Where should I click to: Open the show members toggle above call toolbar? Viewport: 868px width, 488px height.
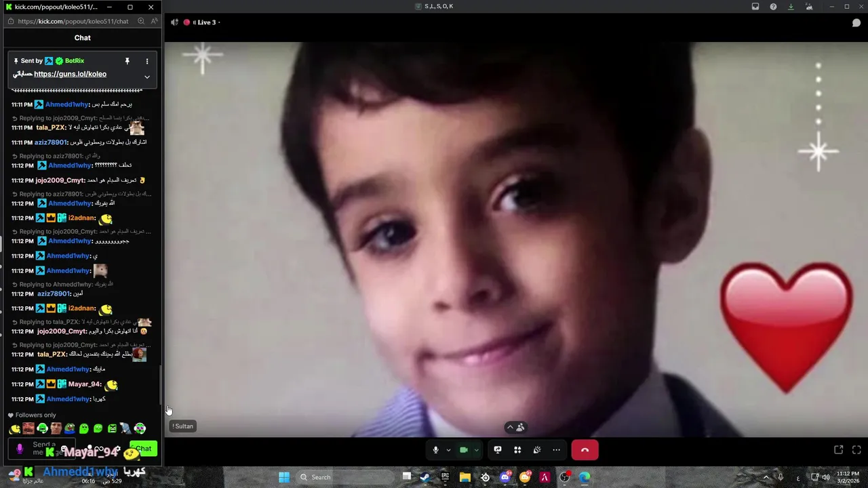[x=515, y=427]
